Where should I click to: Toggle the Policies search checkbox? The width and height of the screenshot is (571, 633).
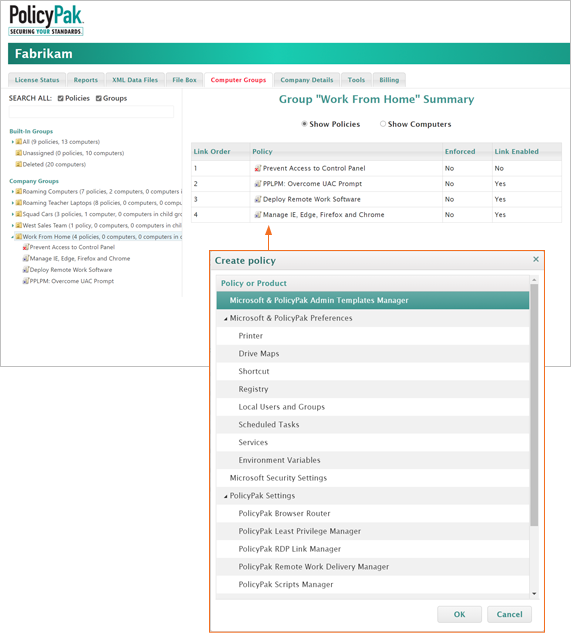coord(61,99)
